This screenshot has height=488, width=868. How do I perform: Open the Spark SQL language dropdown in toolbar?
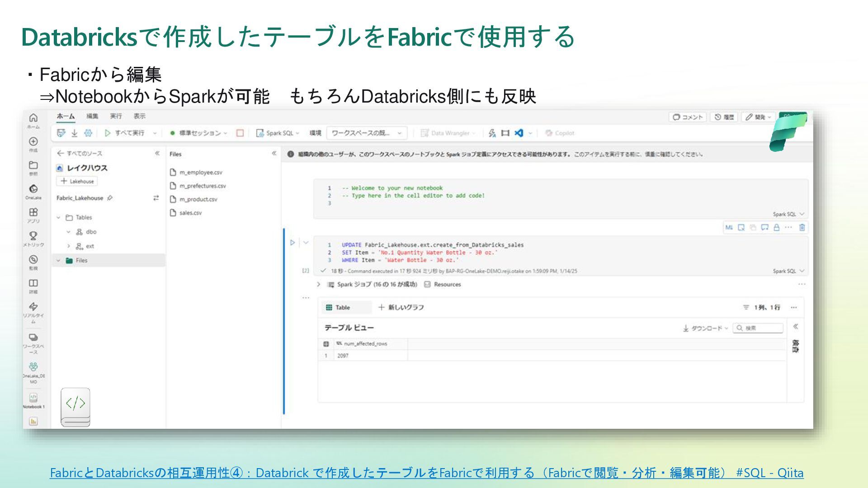pyautogui.click(x=278, y=133)
